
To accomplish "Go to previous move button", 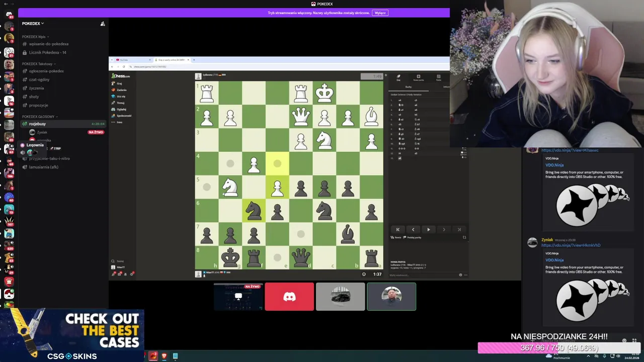I will (413, 229).
